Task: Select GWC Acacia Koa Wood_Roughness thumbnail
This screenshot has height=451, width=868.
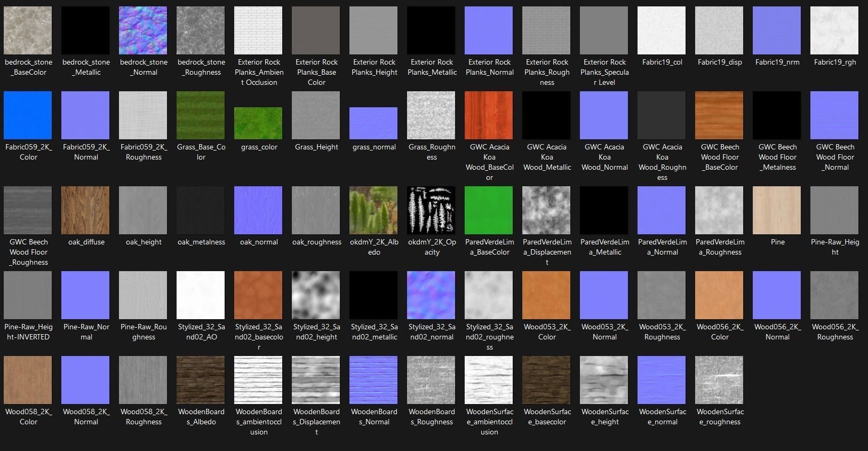Action: [662, 115]
